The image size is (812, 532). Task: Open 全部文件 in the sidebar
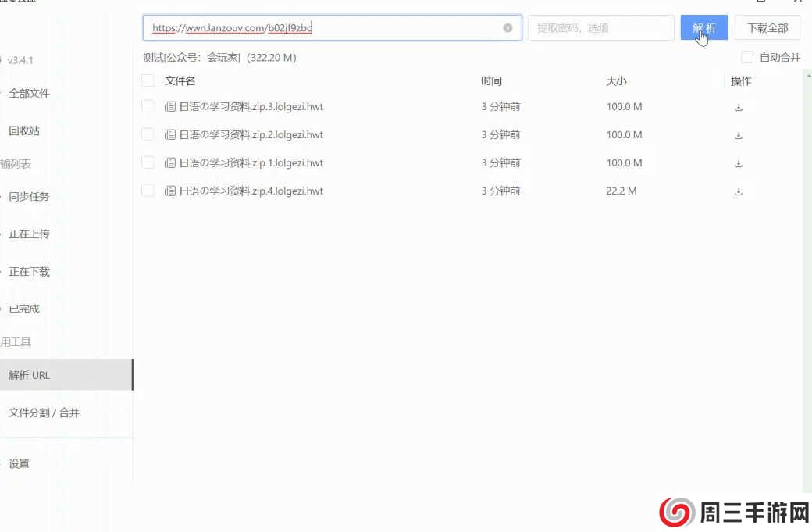click(x=29, y=94)
